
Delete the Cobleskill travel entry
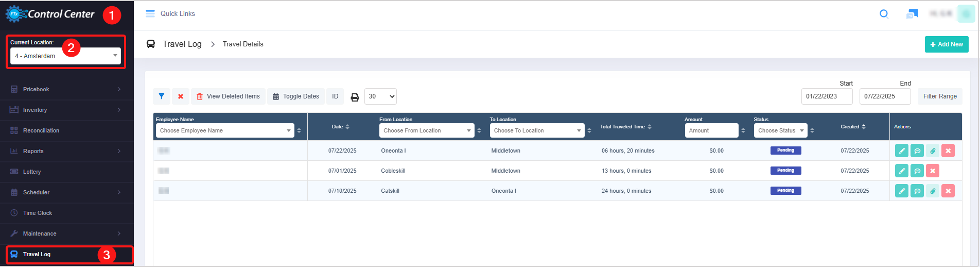pos(933,171)
